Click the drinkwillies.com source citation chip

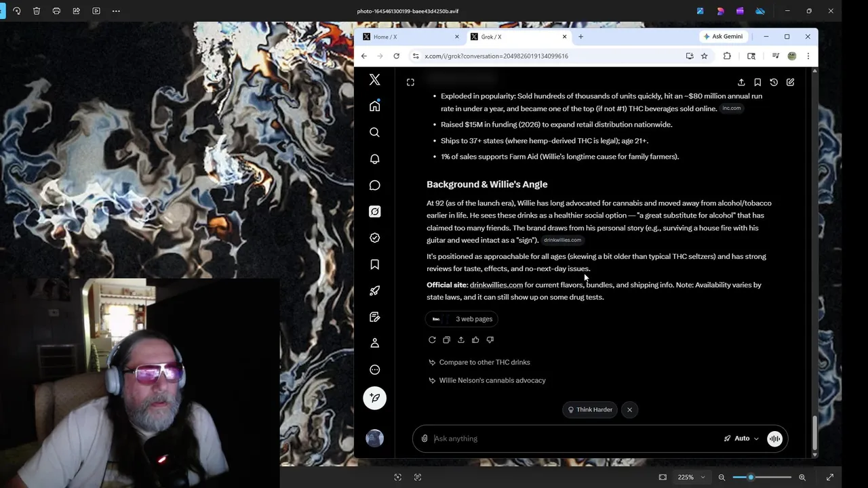(562, 240)
